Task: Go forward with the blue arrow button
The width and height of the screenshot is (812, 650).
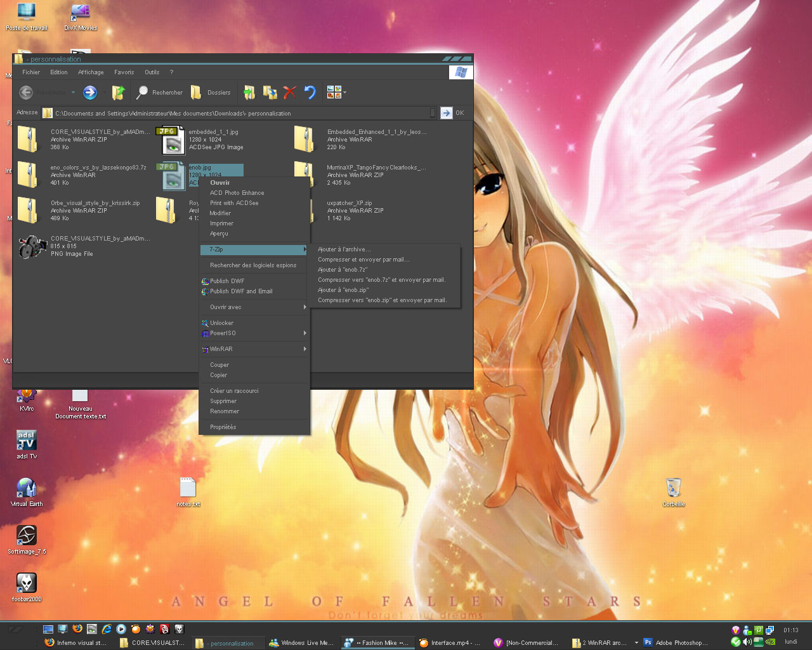Action: (90, 93)
